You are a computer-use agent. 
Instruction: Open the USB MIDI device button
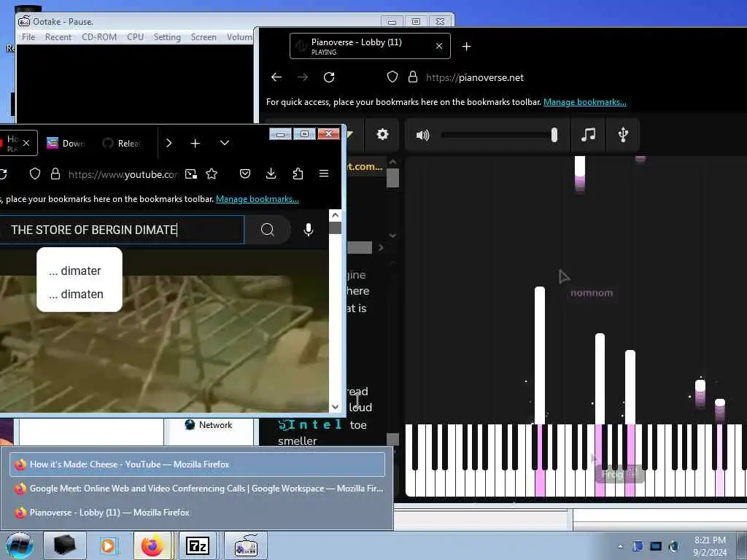[623, 135]
